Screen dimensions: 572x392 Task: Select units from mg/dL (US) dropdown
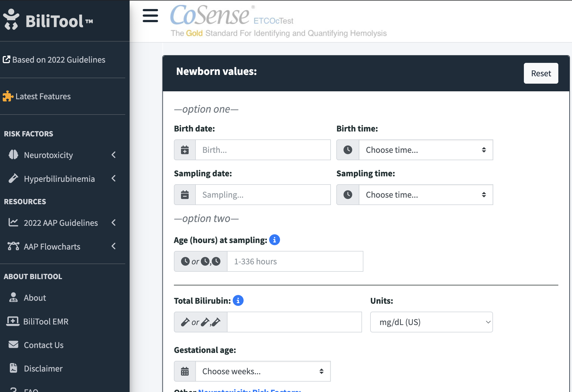[x=431, y=322]
